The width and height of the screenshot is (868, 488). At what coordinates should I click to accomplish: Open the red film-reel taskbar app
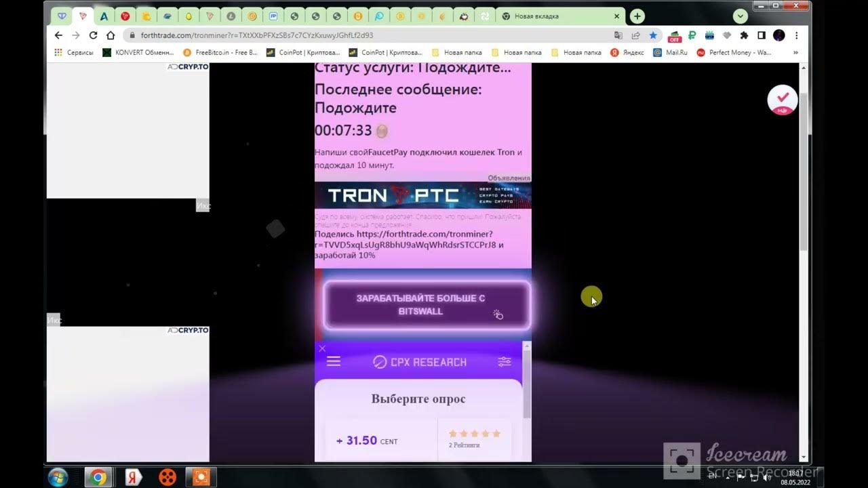click(x=167, y=477)
